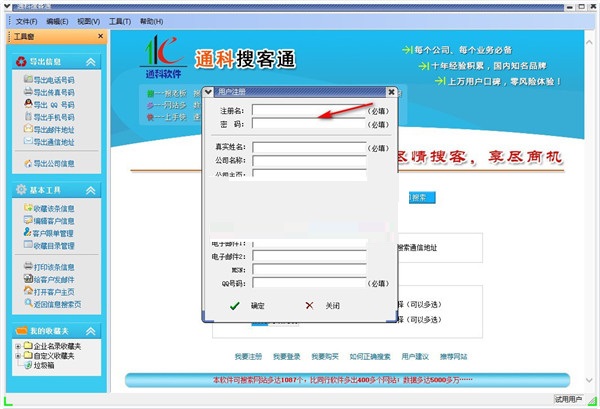Open the 我要注册 link
This screenshot has height=409, width=600.
248,357
